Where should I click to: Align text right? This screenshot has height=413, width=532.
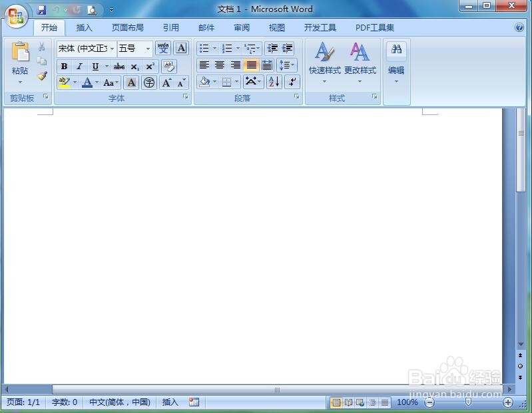click(236, 65)
